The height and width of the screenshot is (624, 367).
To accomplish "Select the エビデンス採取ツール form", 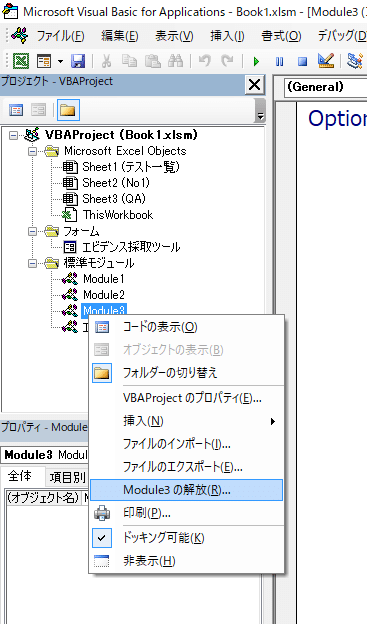I will 131,247.
